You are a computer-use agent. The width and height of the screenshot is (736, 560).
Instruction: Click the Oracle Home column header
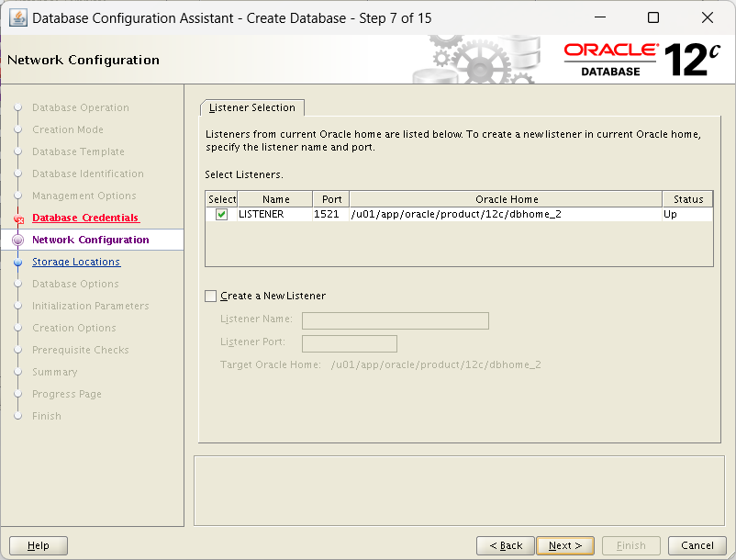point(506,199)
